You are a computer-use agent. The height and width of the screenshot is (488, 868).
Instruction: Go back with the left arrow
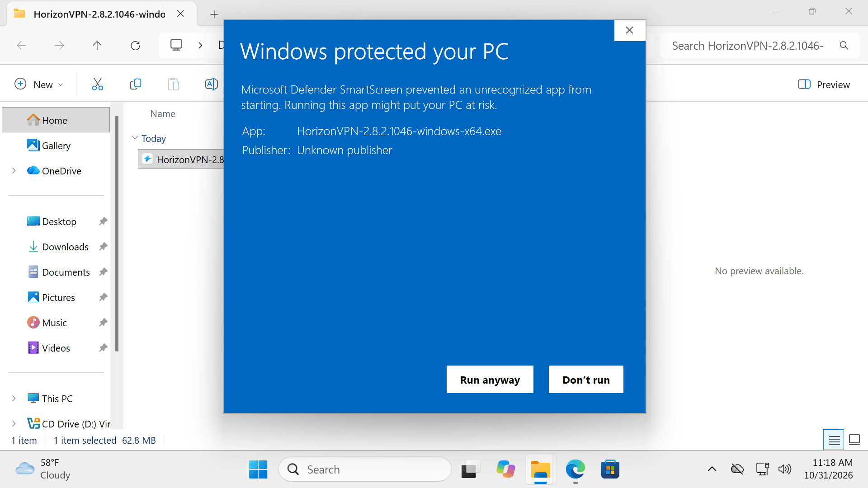[x=21, y=45]
